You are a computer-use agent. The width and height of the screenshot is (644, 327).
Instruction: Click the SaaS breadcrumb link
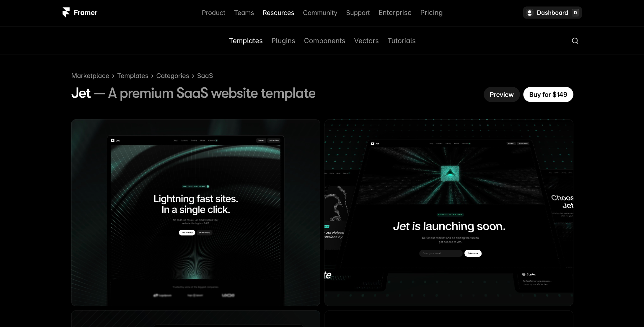(205, 76)
